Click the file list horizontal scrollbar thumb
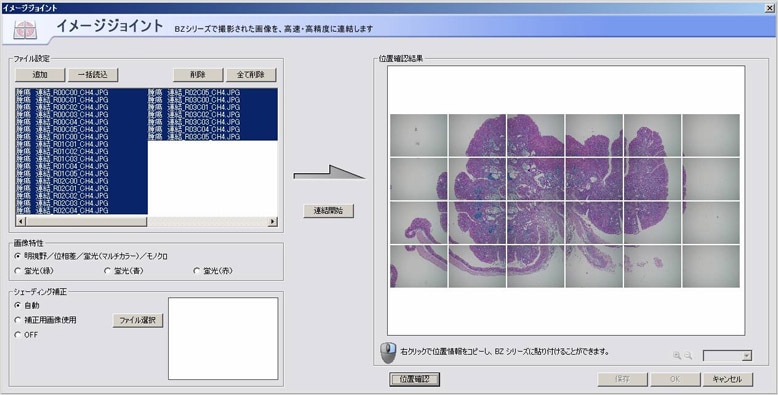This screenshot has height=395, width=778. tap(86, 221)
